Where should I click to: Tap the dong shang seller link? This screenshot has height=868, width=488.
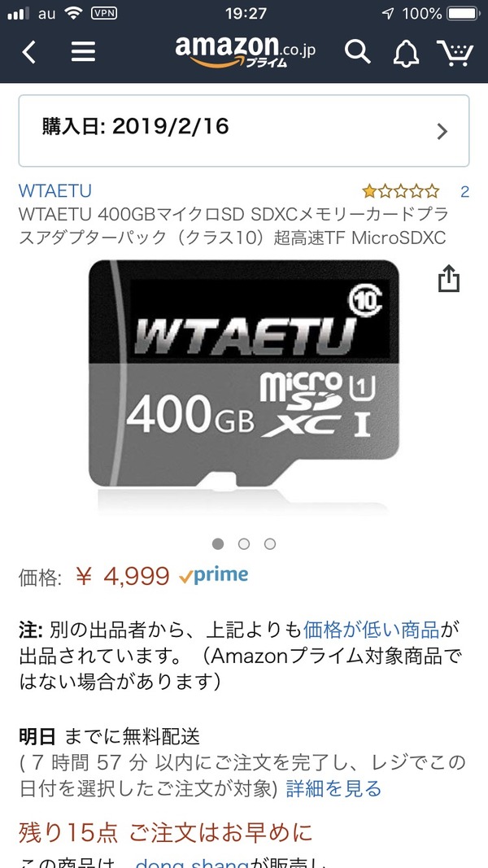point(191,864)
